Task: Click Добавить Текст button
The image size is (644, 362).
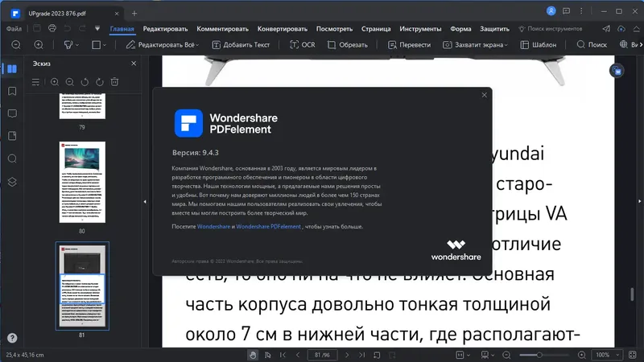Action: (x=241, y=45)
